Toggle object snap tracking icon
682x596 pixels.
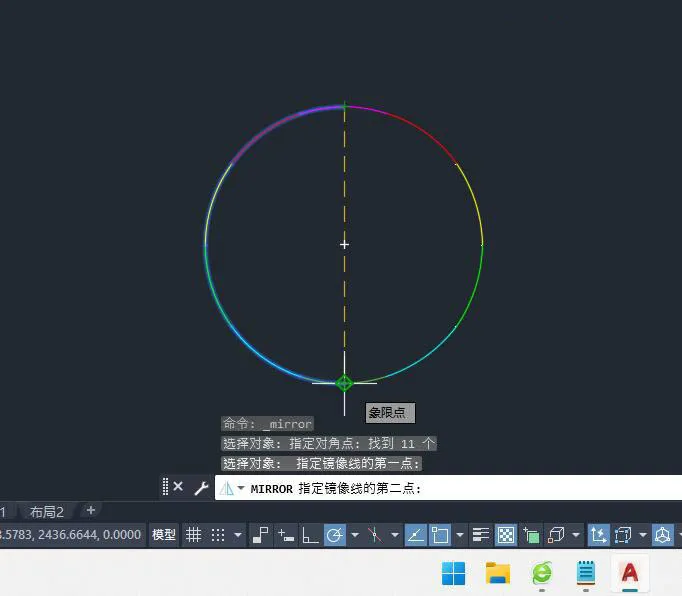[415, 535]
